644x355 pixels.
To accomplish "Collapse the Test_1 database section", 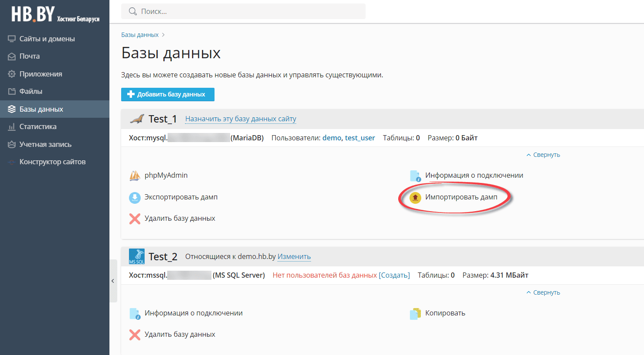I will click(x=543, y=155).
